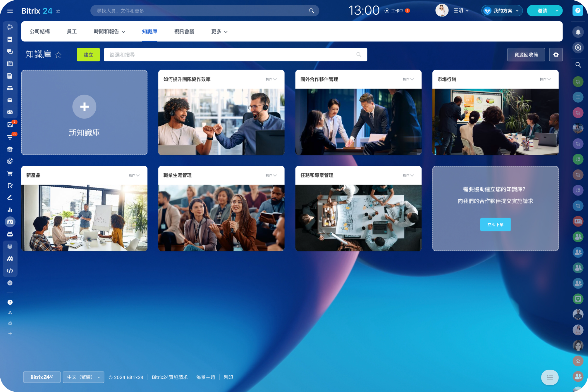588x392 pixels.
Task: Click the green 建立 button
Action: click(x=88, y=55)
